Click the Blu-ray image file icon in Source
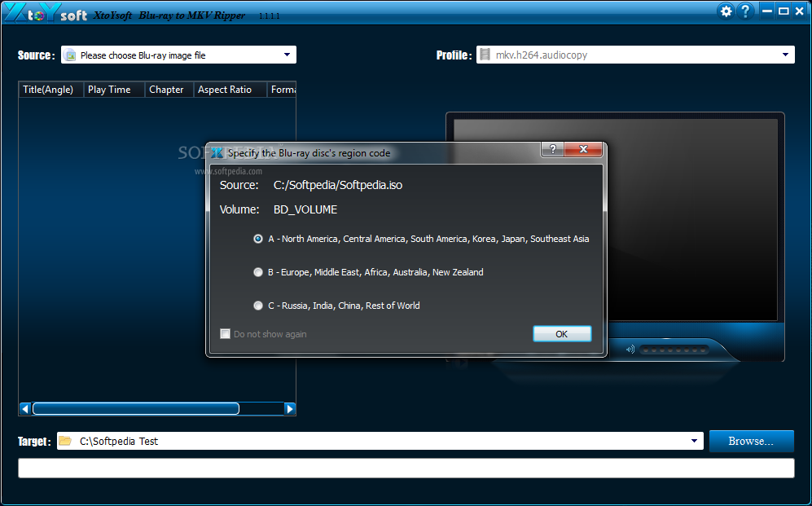 70,55
